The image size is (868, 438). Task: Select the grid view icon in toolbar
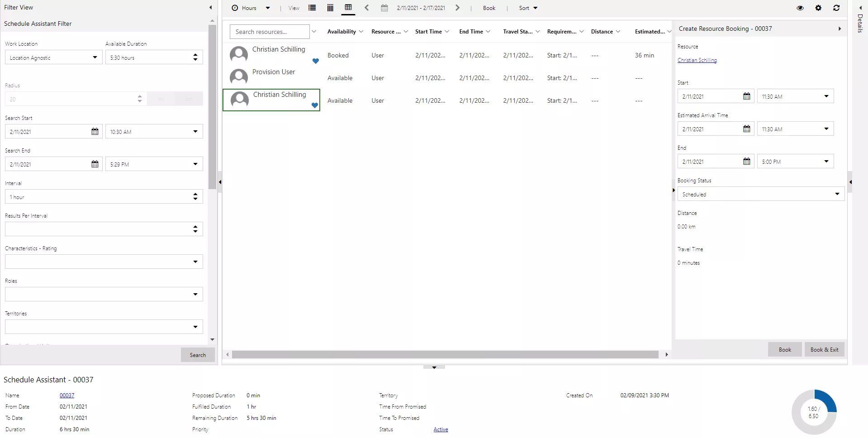click(x=348, y=8)
